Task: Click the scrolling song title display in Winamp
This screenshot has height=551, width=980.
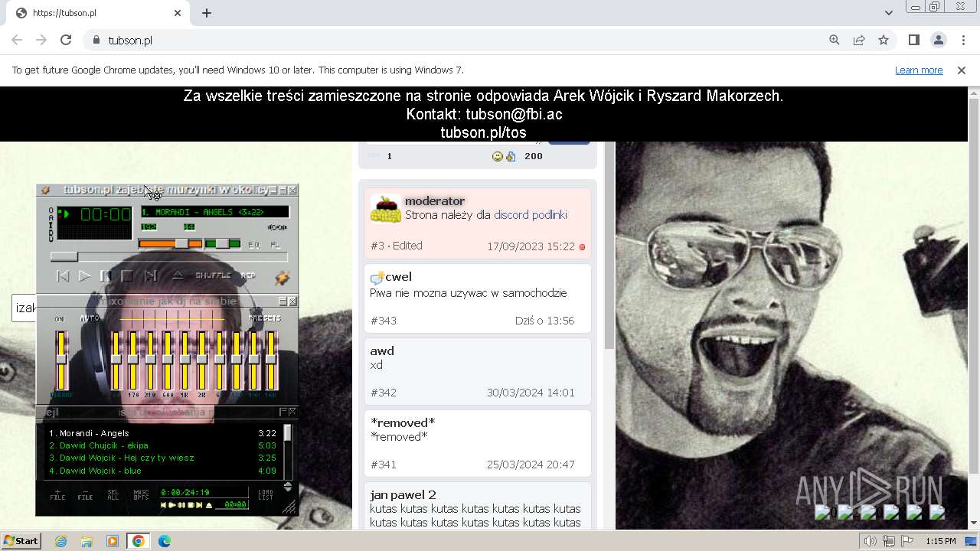Action: coord(214,212)
